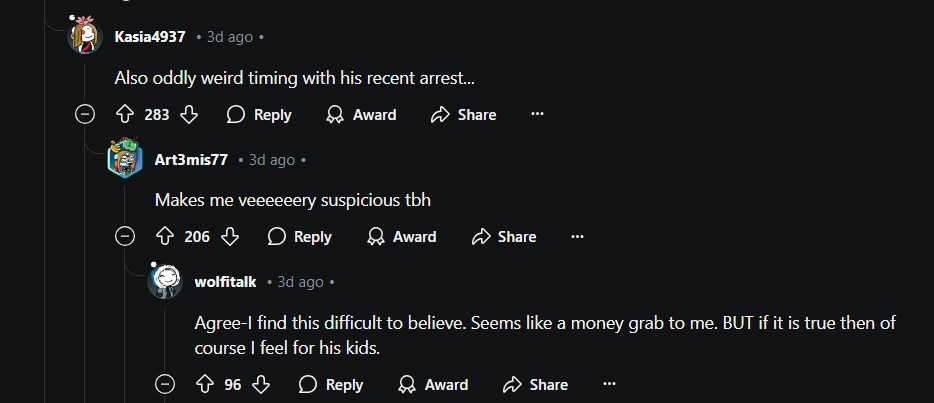Downvote Art3mis77's comment

(230, 237)
